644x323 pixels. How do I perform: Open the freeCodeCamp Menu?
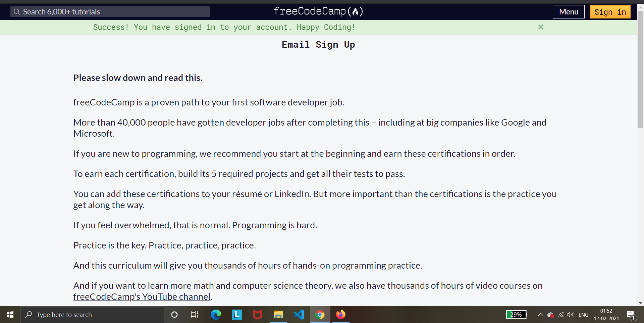(568, 11)
